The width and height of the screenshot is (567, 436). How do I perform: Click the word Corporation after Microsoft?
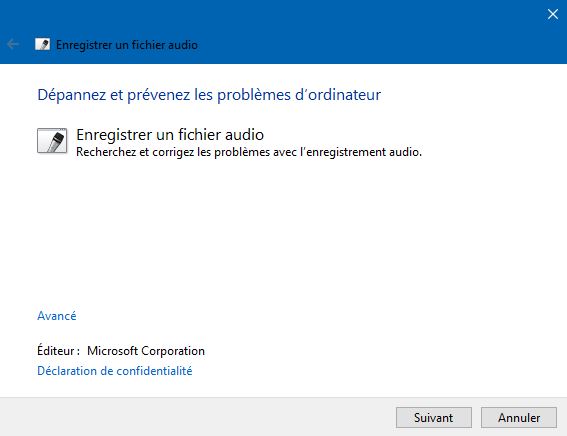tap(173, 351)
